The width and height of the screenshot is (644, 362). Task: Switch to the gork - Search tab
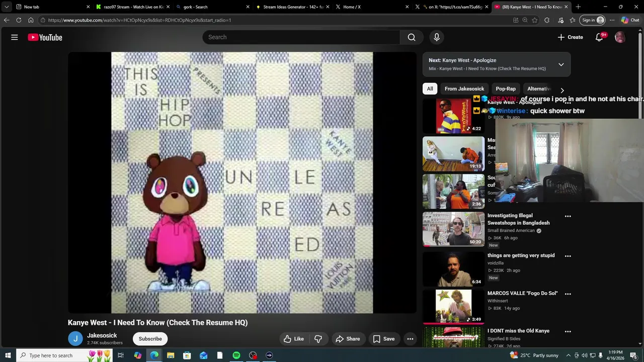click(212, 7)
